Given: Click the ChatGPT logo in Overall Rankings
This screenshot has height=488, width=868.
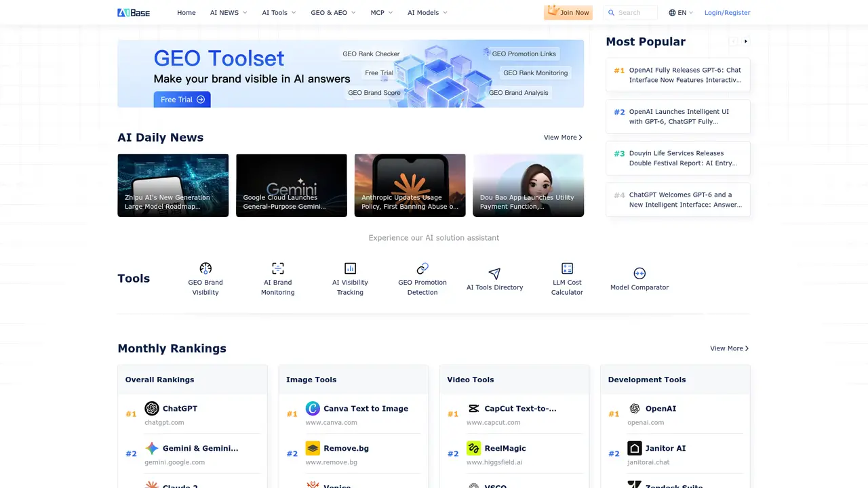Looking at the screenshot, I should (152, 409).
